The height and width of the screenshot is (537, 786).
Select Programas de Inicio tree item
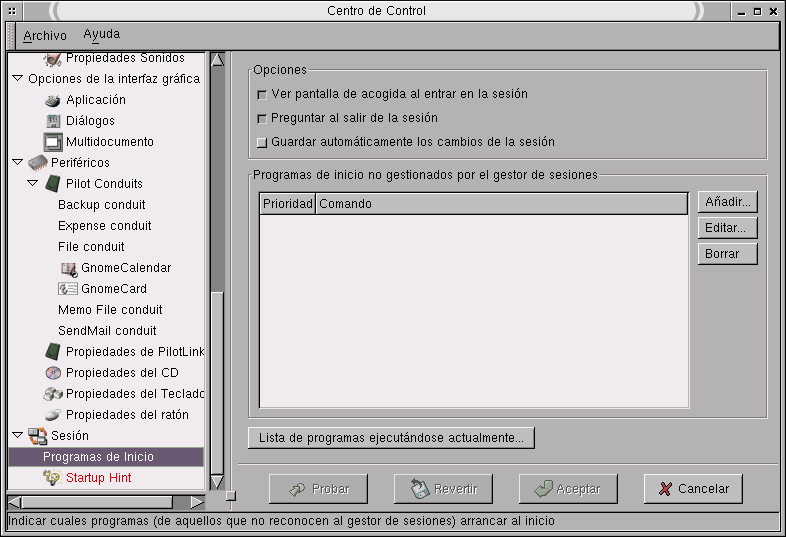tap(106, 457)
